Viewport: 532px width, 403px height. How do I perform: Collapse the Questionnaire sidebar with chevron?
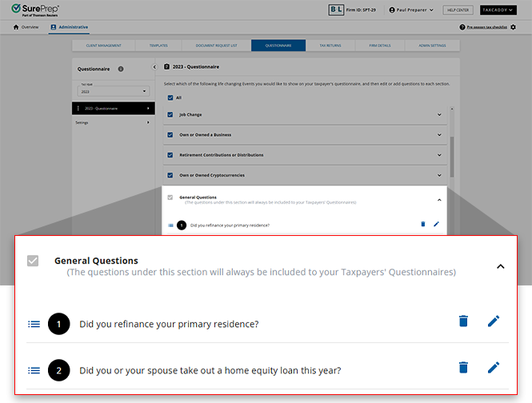(154, 67)
